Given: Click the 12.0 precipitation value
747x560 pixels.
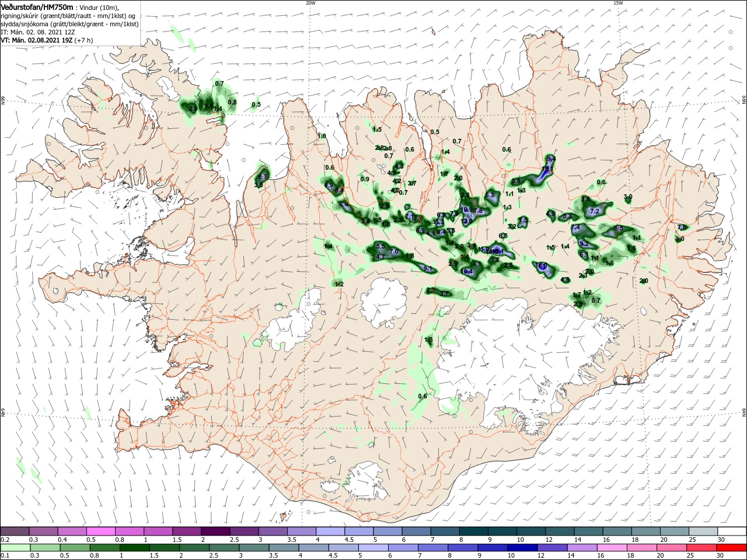Looking at the screenshot, I should (x=466, y=222).
